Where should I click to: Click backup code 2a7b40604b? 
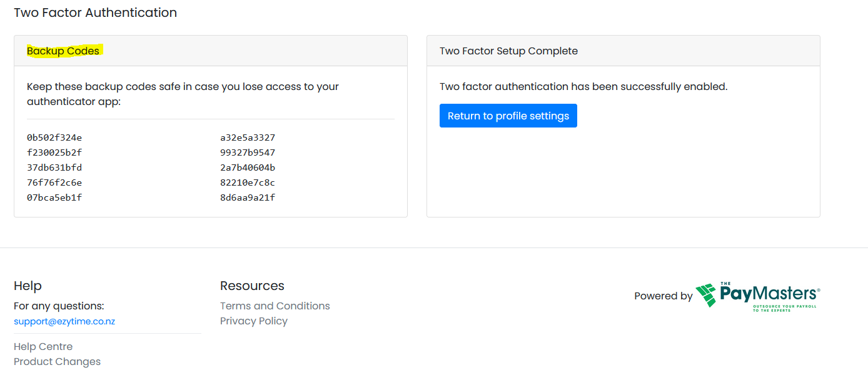[x=248, y=167]
